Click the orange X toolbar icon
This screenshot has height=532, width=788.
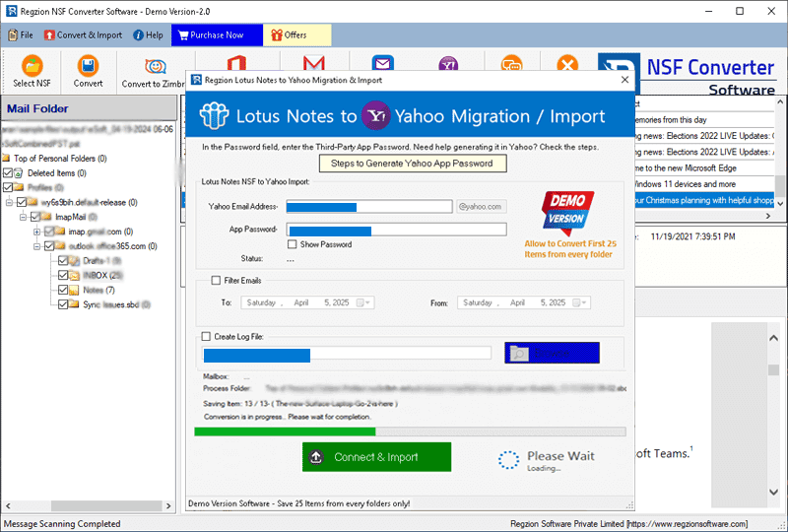567,63
